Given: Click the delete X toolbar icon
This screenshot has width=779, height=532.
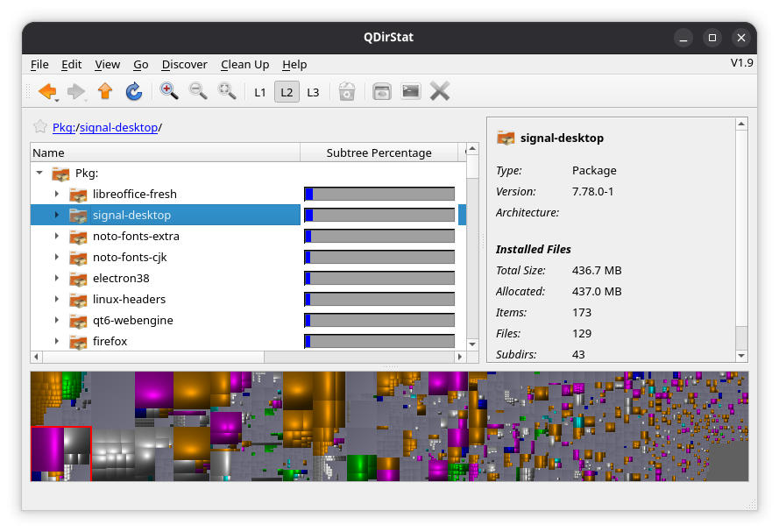Looking at the screenshot, I should click(440, 91).
